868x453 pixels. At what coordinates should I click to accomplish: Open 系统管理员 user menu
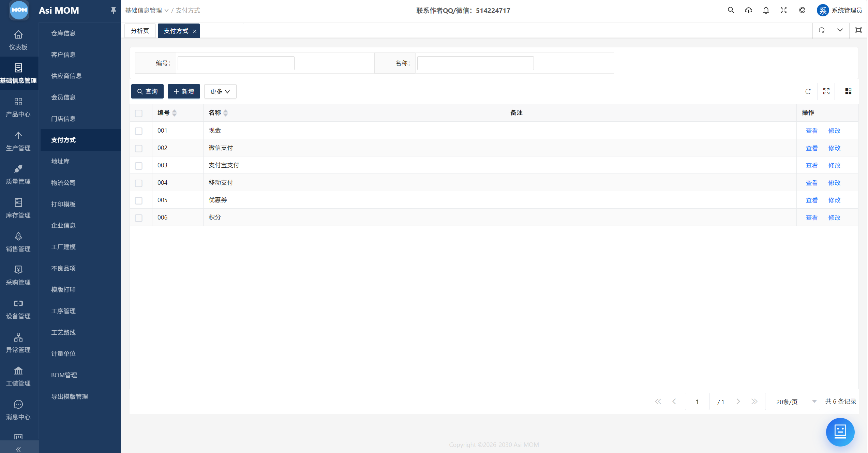click(x=840, y=10)
